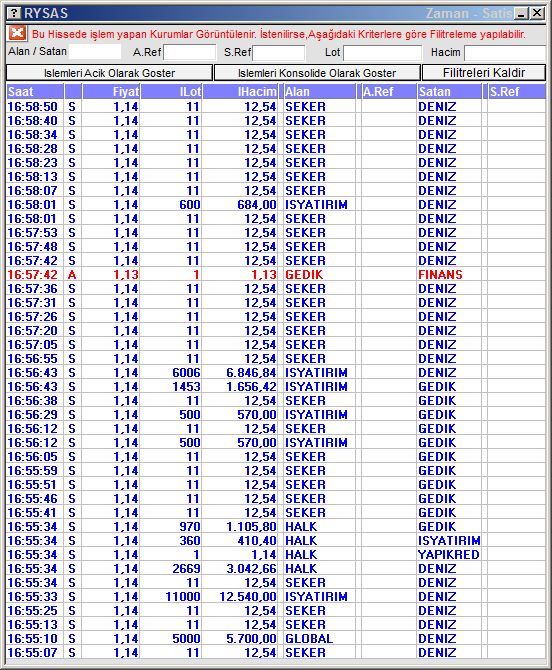Screen dimensions: 552x670
Task: Sort by IHacim column header
Action: click(x=240, y=91)
